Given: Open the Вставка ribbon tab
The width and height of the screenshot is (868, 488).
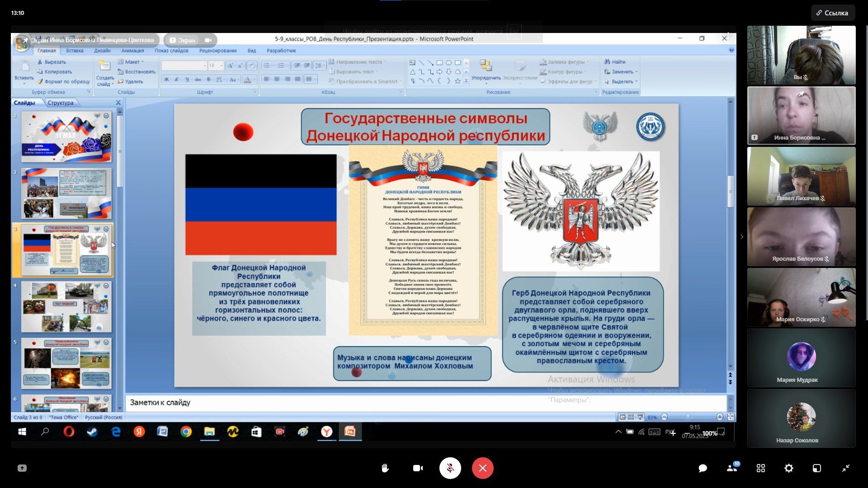Looking at the screenshot, I should point(75,51).
